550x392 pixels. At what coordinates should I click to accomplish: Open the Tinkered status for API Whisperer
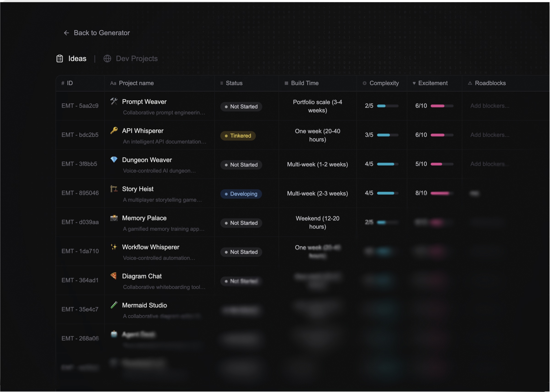pos(238,136)
